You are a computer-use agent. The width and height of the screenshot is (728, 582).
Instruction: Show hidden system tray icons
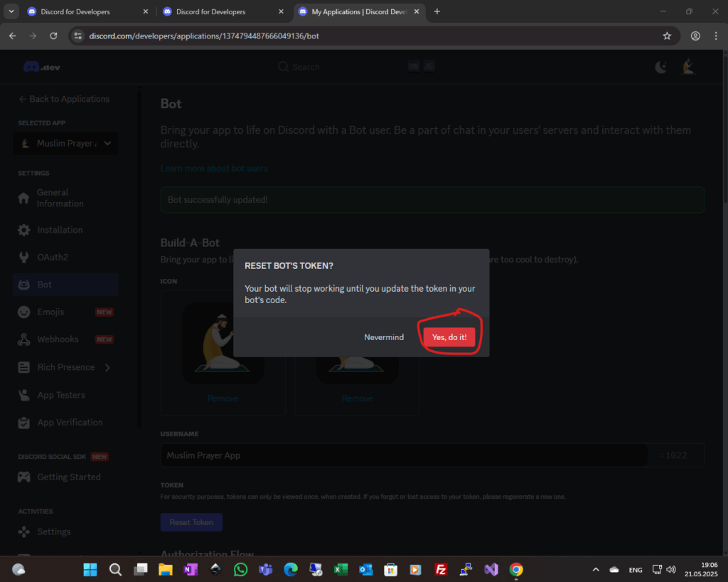coord(596,569)
